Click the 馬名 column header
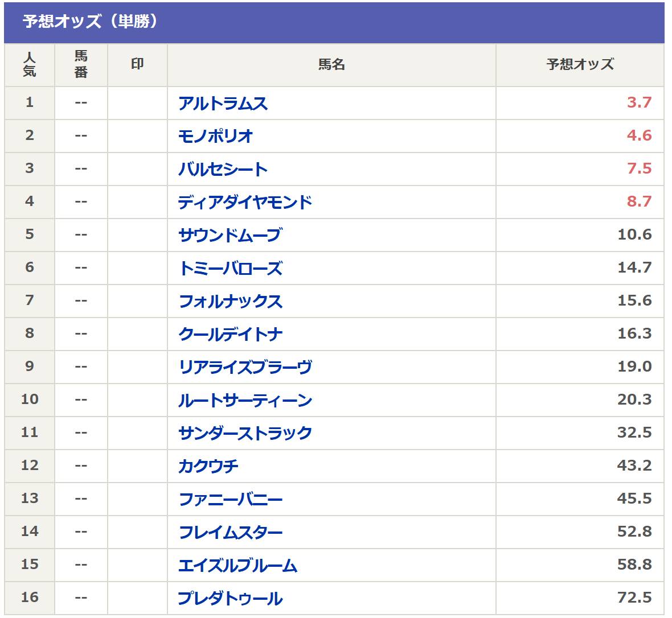Image resolution: width=672 pixels, height=618 pixels. point(331,64)
